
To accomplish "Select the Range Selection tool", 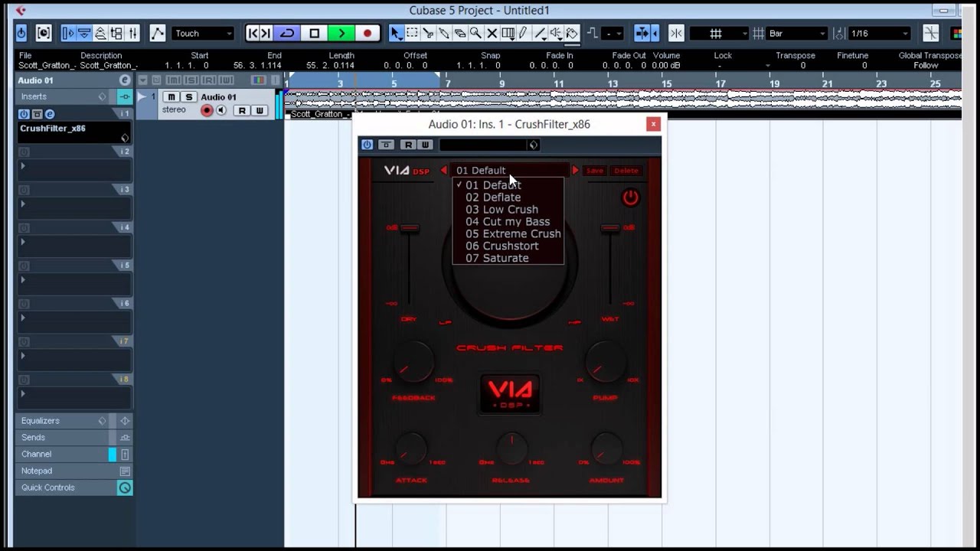I will [x=412, y=34].
